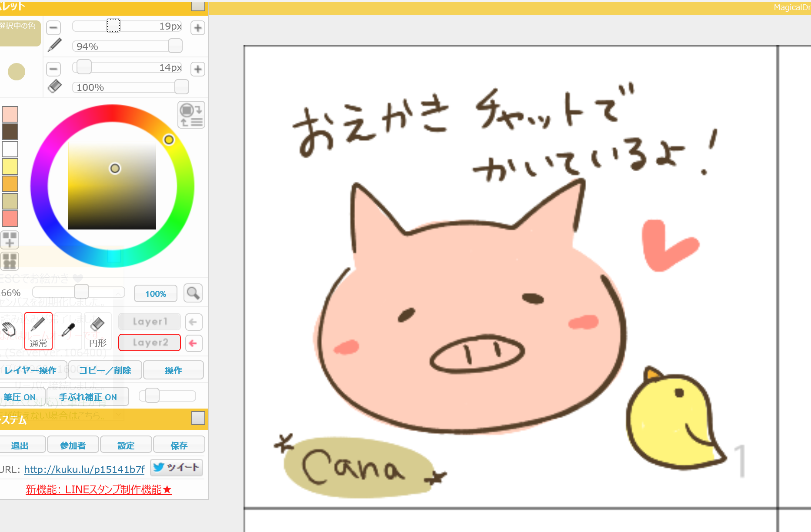Select the 通常 pen tool

click(38, 331)
